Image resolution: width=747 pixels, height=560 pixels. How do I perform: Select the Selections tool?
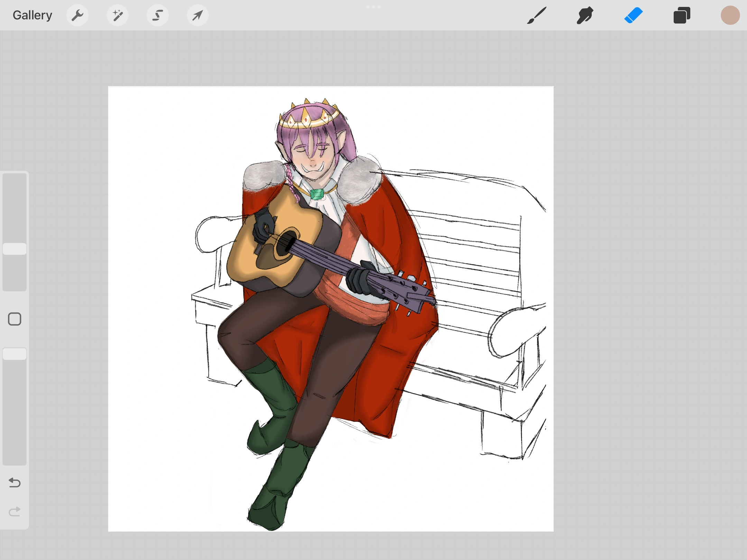(157, 15)
